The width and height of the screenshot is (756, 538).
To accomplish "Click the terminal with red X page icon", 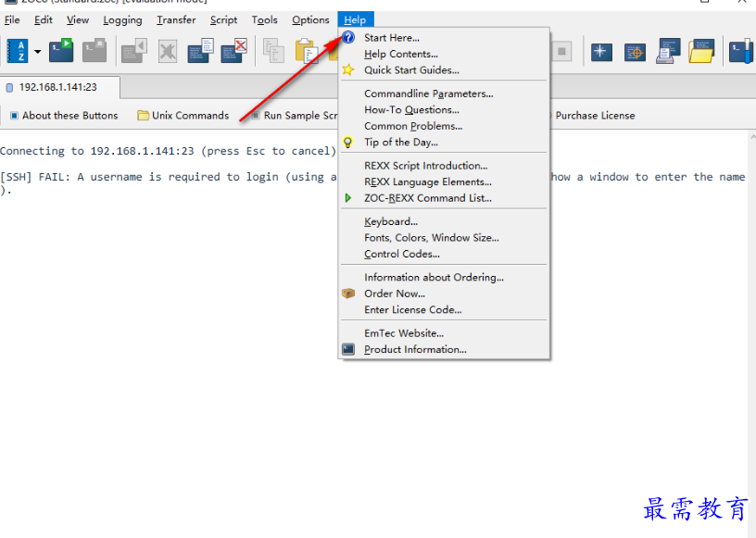I will coord(233,51).
